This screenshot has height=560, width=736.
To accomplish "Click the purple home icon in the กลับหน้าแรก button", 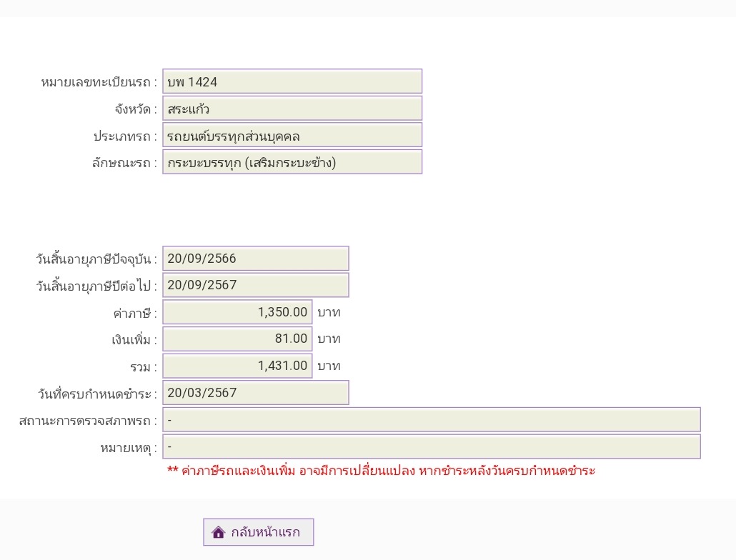I will 218,532.
